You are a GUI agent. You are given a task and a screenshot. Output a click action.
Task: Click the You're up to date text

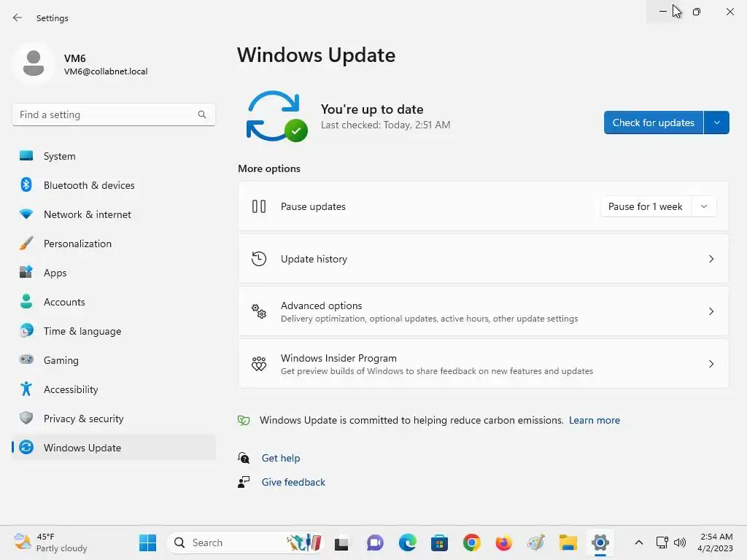(x=371, y=109)
